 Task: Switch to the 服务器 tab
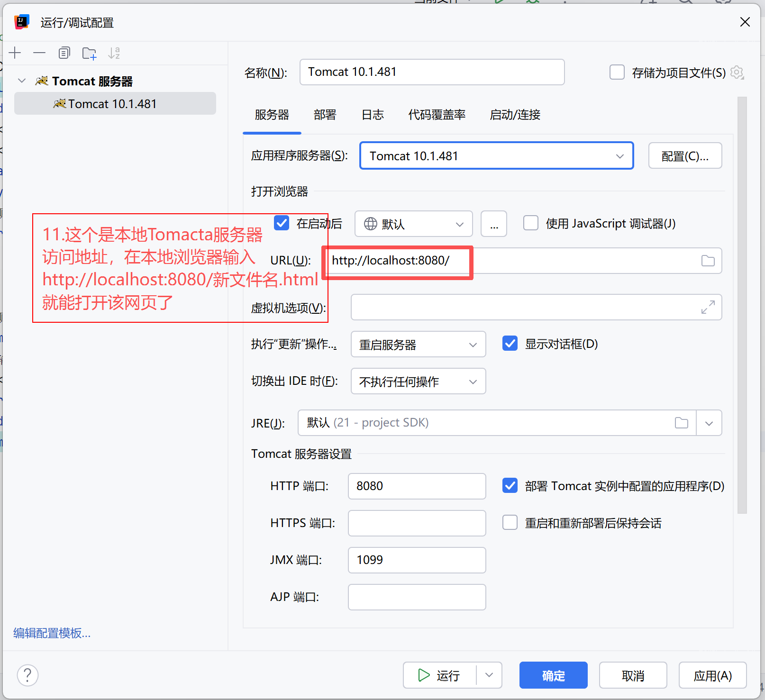pyautogui.click(x=272, y=115)
